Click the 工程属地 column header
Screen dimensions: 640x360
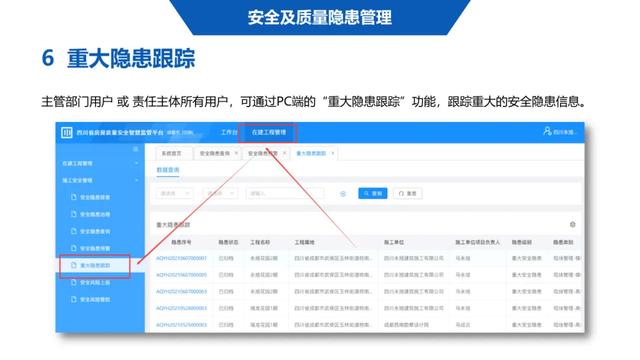tap(304, 242)
